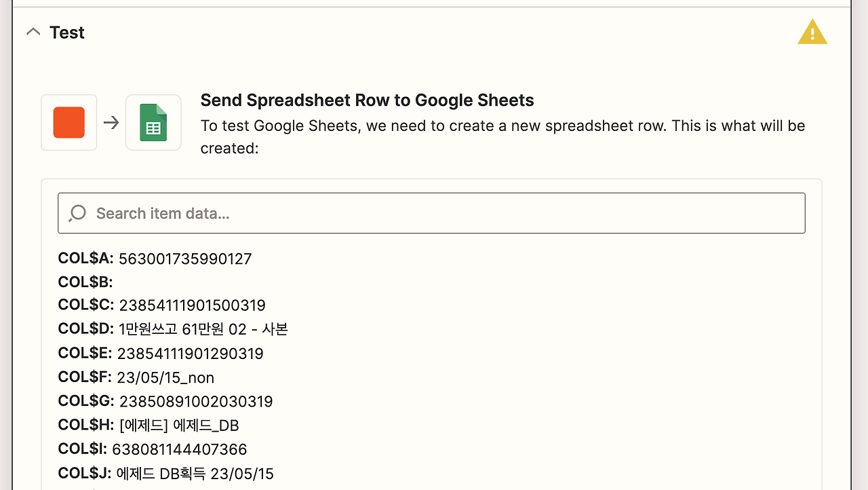Screen dimensions: 868x490
Task: Click the COL$F value 23/05/15_non
Action: pyautogui.click(x=165, y=377)
